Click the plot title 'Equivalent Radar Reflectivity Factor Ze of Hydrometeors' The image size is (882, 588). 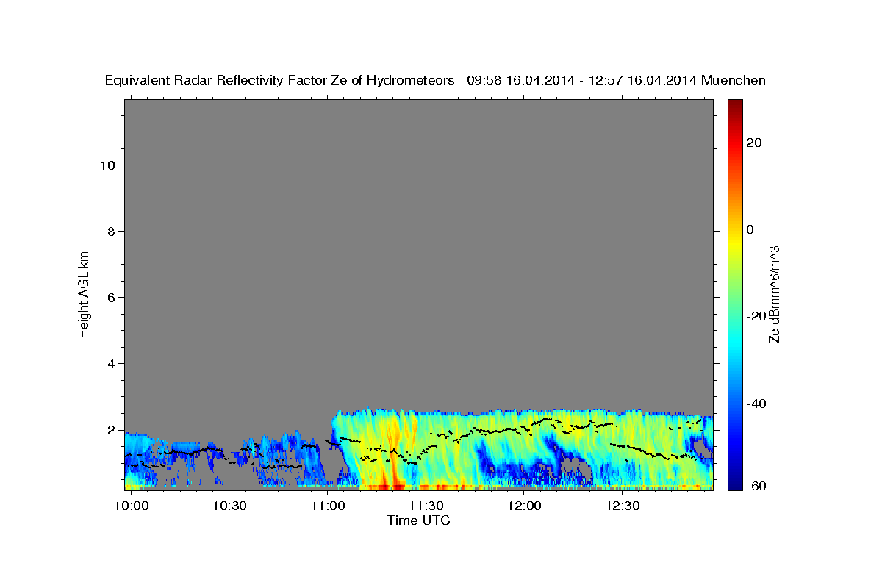tap(279, 81)
